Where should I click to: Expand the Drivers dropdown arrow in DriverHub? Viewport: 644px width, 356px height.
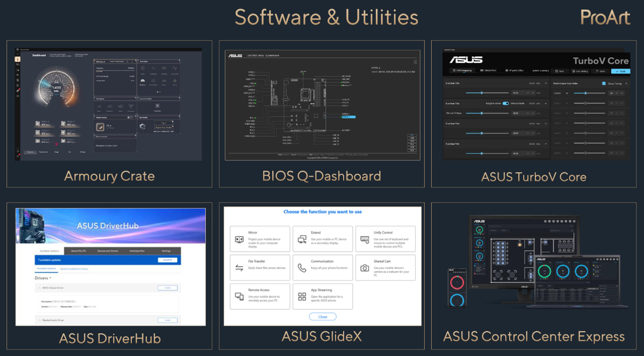(x=50, y=278)
